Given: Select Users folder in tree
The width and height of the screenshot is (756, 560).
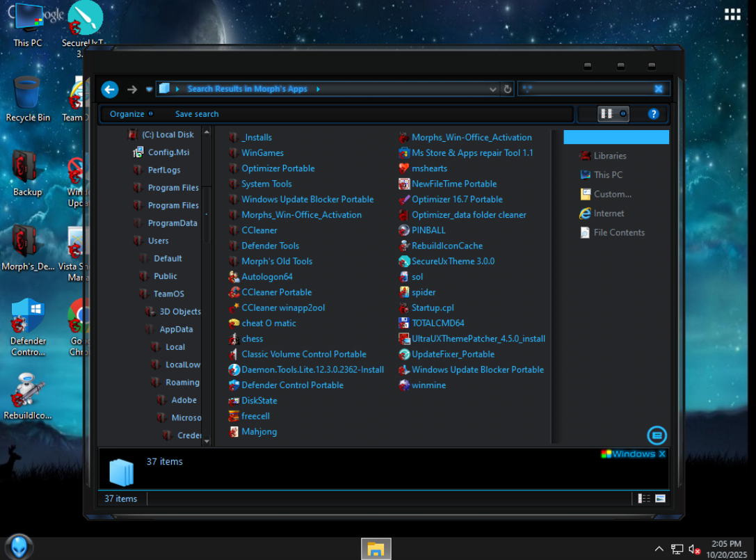Looking at the screenshot, I should [152, 241].
